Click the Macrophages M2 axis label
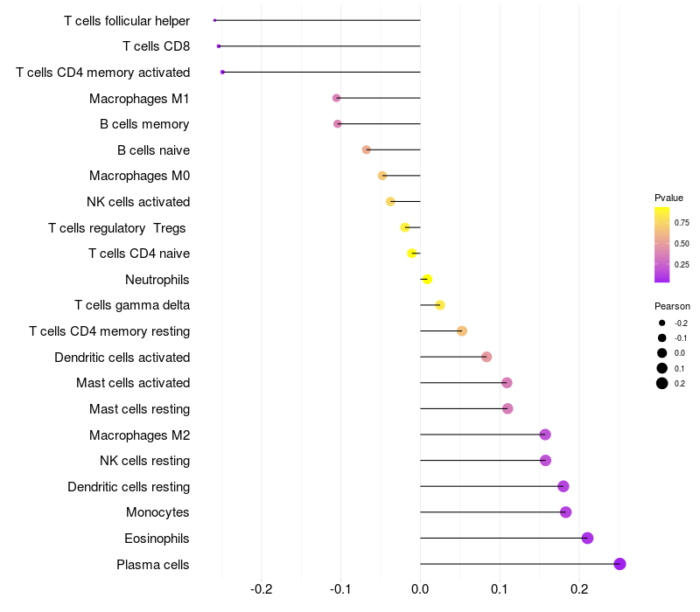 click(139, 435)
